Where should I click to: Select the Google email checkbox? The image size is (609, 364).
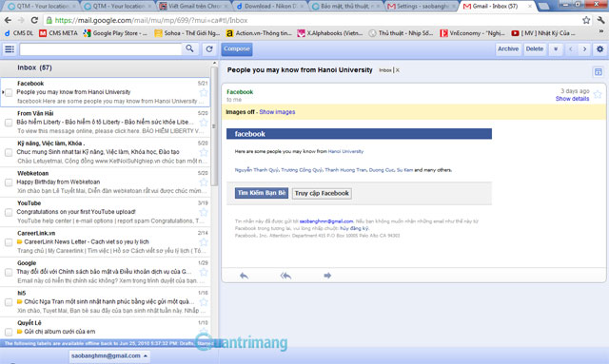9,272
